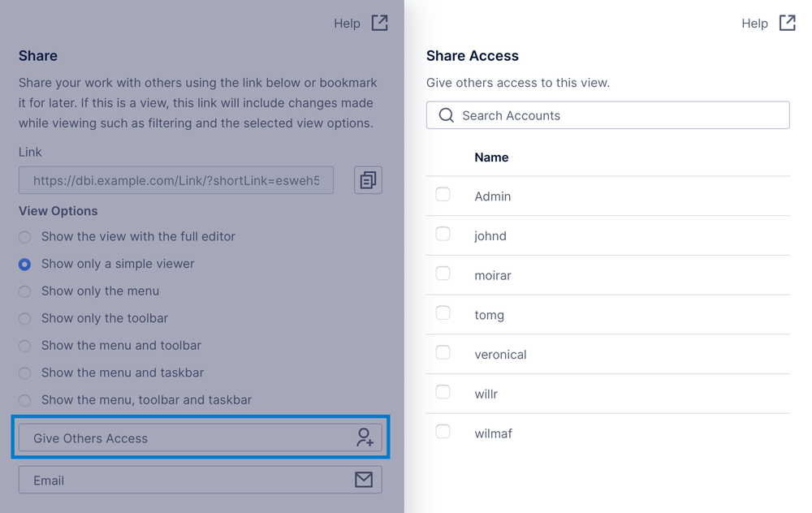Click the envelope icon on Email
Image resolution: width=812 pixels, height=513 pixels.
364,480
